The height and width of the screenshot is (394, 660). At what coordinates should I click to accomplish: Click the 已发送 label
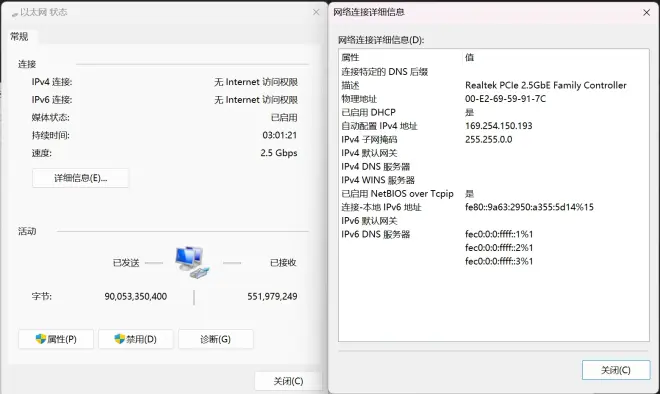click(126, 263)
